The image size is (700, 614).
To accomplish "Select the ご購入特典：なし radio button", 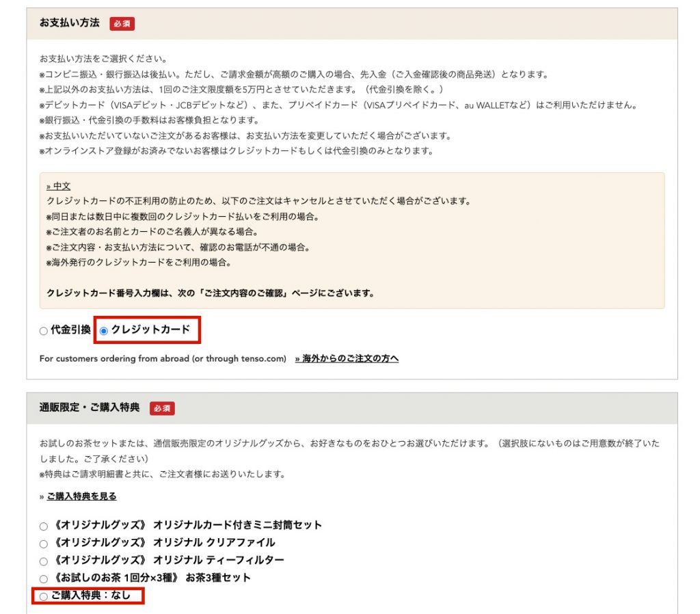I will 44,597.
